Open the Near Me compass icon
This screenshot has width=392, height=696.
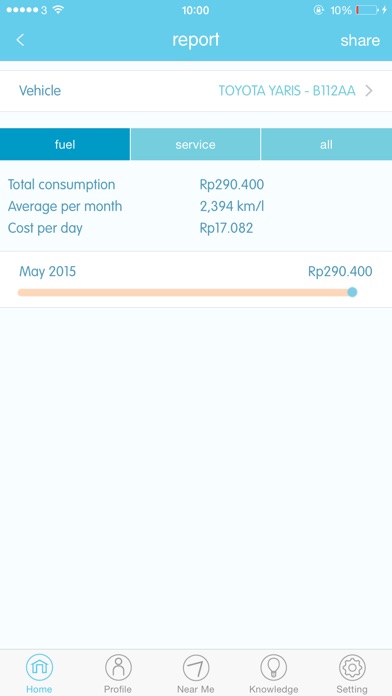pyautogui.click(x=196, y=667)
